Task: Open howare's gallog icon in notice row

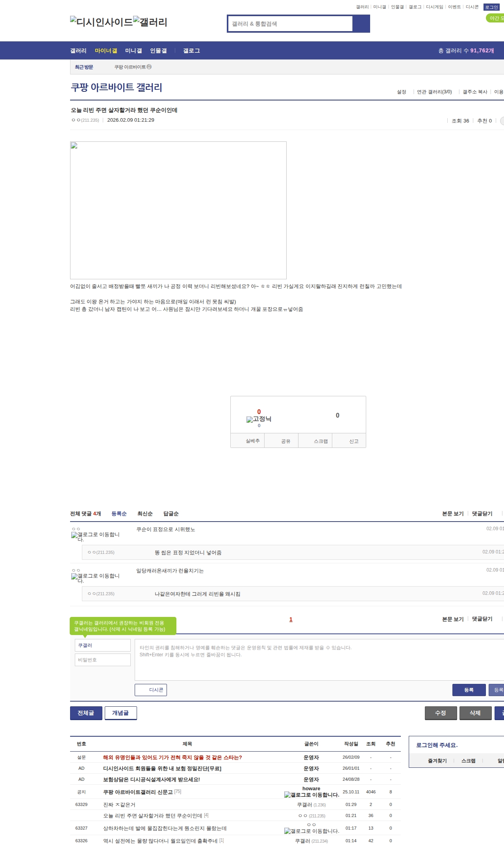Action: (311, 795)
